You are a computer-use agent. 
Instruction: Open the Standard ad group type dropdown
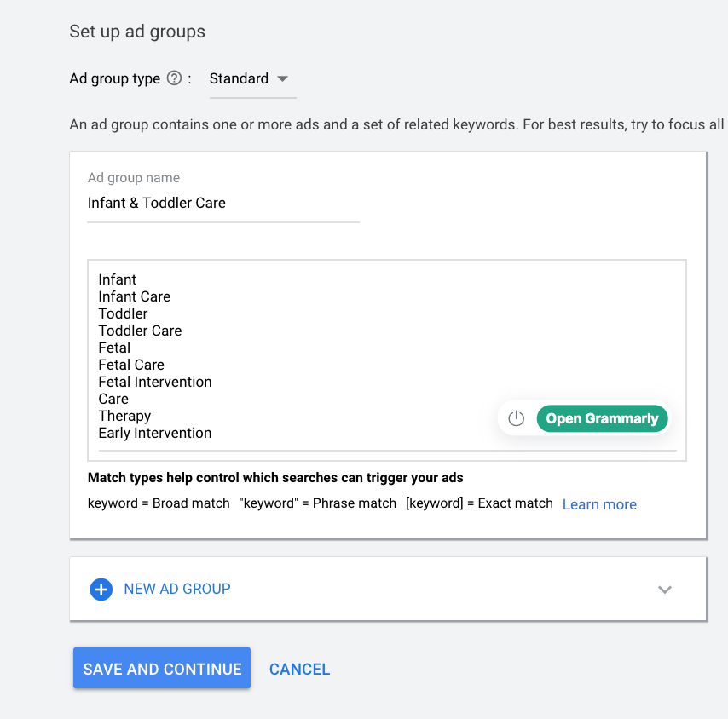click(282, 78)
